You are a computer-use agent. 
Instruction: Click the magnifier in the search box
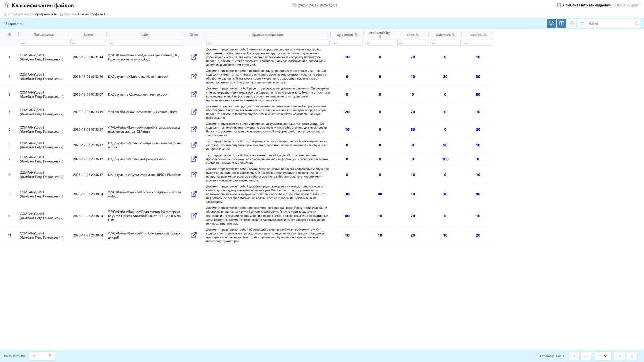tap(637, 23)
